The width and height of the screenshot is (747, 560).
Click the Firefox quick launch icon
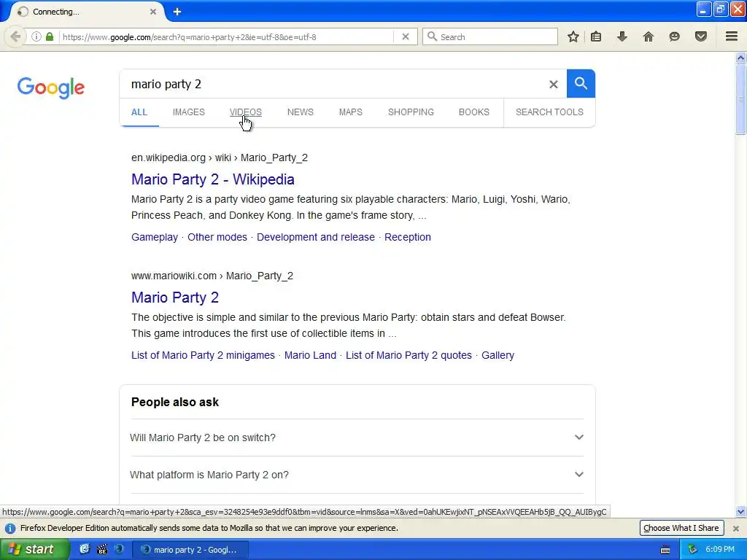click(119, 549)
